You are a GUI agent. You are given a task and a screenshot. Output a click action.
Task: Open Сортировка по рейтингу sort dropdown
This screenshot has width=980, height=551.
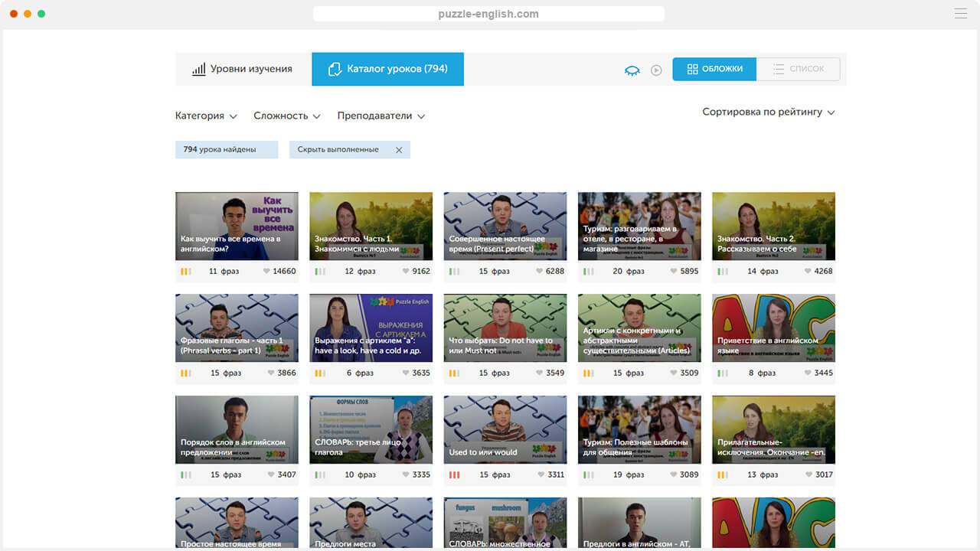(x=768, y=112)
